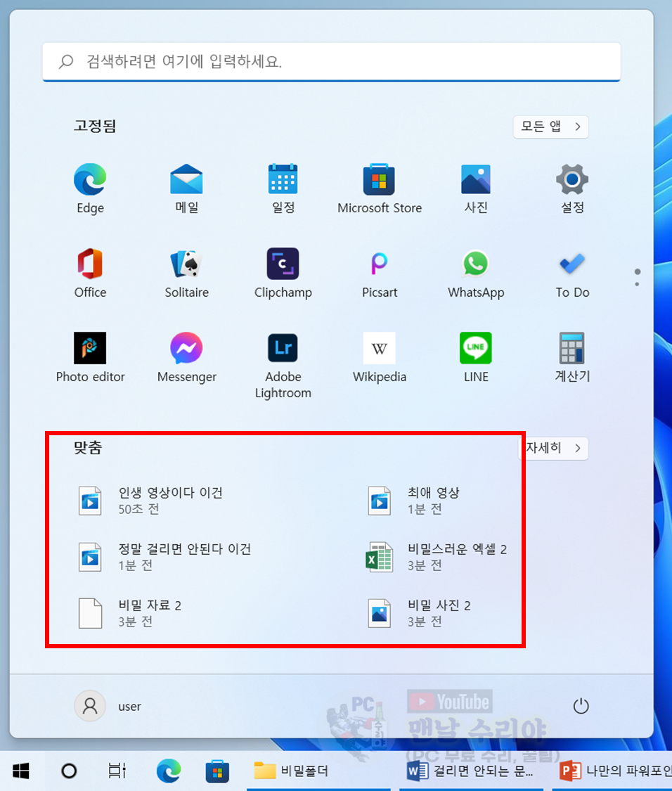Viewport: 672px width, 791px height.
Task: Switch to Word document 걸리면 안되는 문...
Action: pos(471,771)
